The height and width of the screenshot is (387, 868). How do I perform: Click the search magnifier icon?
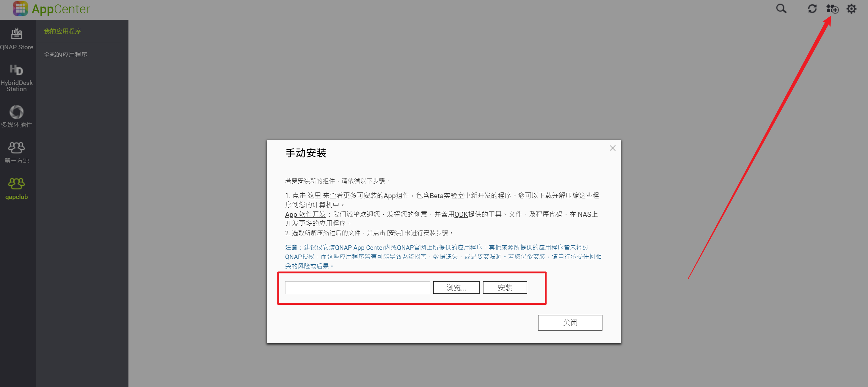click(x=781, y=8)
